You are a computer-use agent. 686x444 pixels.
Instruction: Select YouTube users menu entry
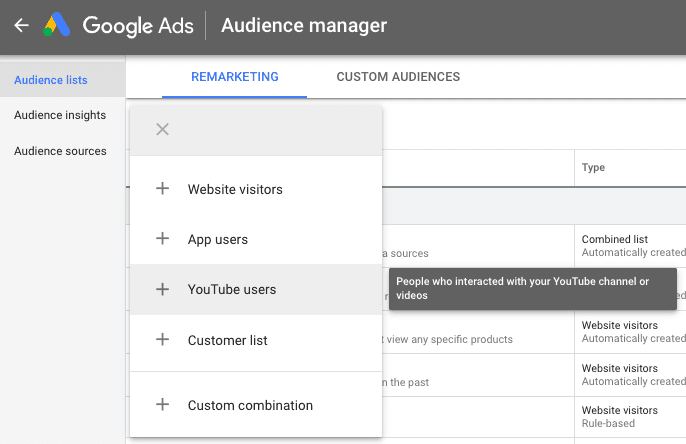pyautogui.click(x=232, y=289)
